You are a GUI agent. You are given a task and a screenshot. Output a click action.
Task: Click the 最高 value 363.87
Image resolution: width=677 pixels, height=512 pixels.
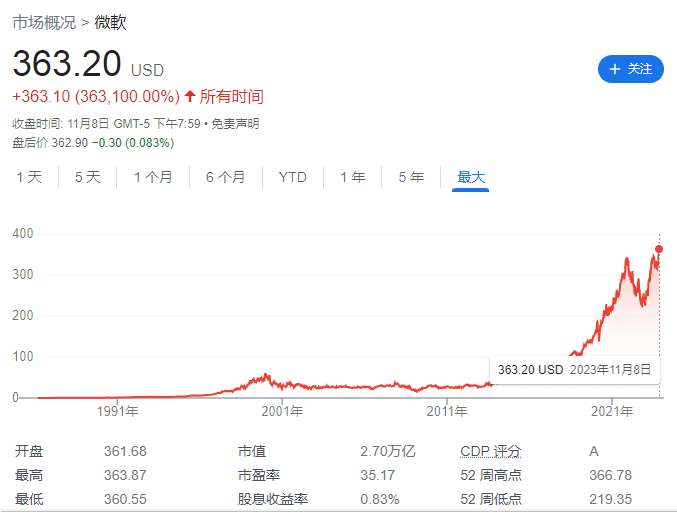click(125, 475)
